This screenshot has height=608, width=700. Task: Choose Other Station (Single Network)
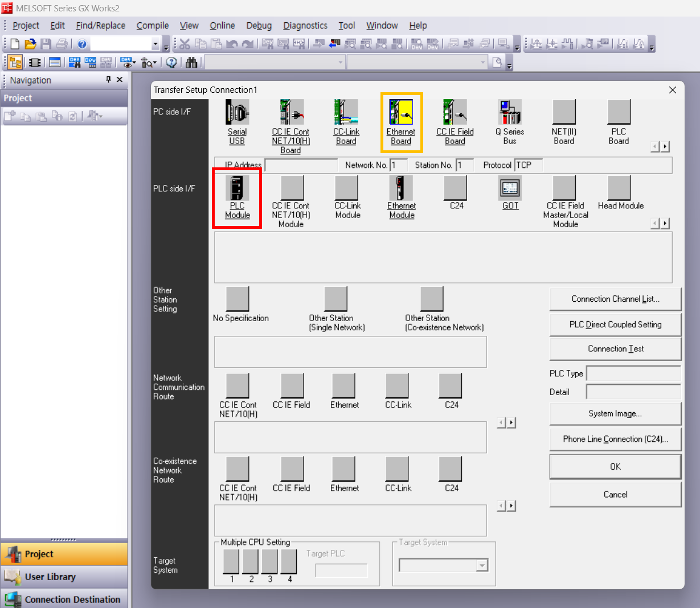336,298
